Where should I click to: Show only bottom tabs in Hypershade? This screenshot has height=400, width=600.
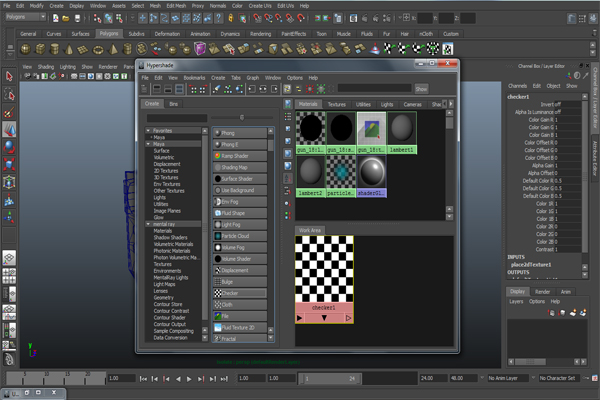point(168,89)
